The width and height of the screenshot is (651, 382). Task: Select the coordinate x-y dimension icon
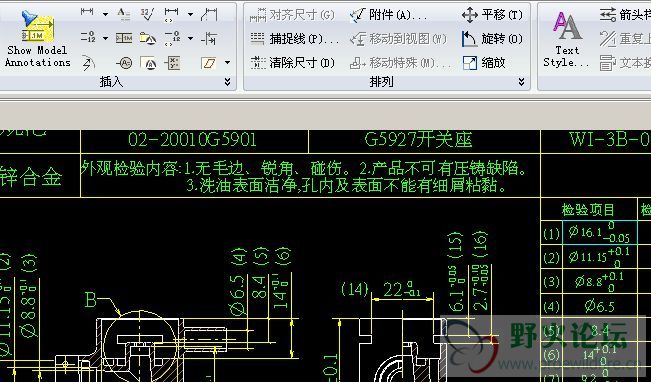(172, 63)
